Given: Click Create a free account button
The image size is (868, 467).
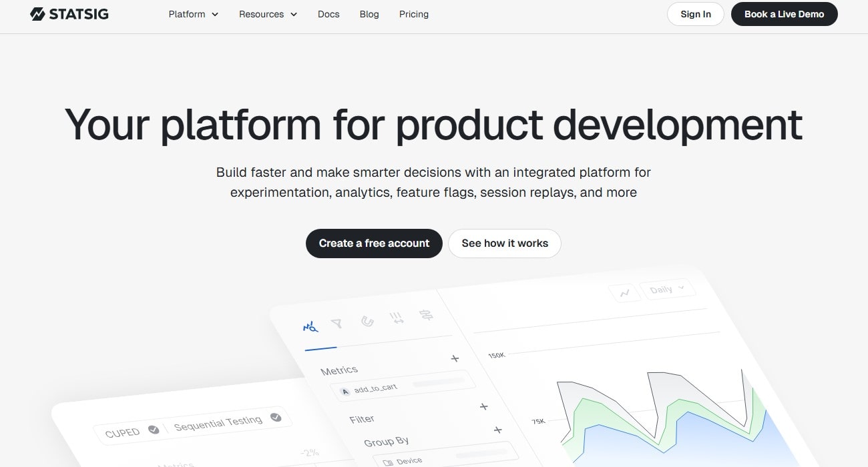Looking at the screenshot, I should point(374,244).
